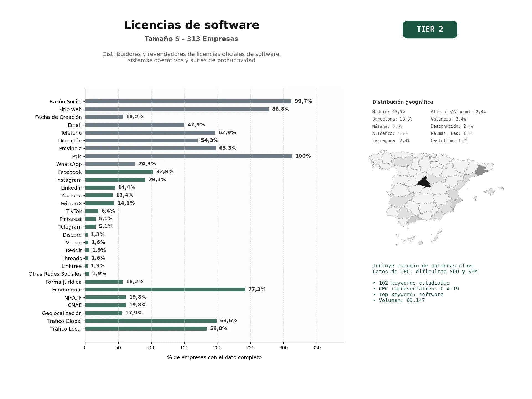The image size is (532, 399).
Task: Click the 'Reddit' row label
Action: 74,250
